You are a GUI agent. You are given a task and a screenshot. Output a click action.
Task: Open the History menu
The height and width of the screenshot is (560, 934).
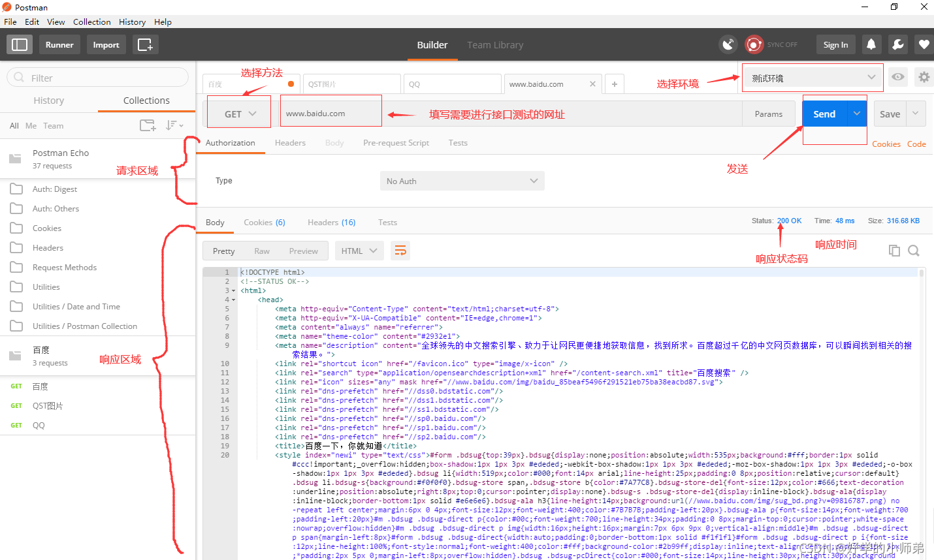[x=132, y=22]
